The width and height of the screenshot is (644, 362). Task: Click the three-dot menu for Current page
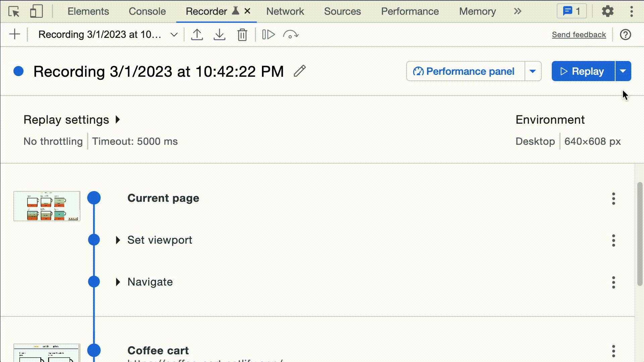(614, 197)
